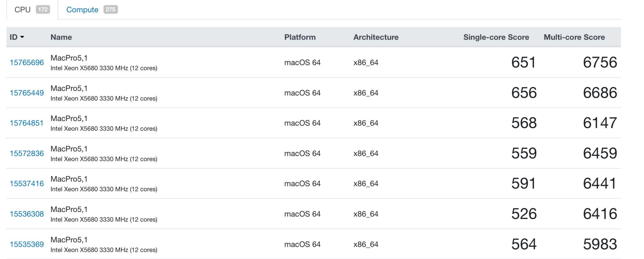
Task: Click the Multi-core Score column header
Action: click(x=574, y=37)
